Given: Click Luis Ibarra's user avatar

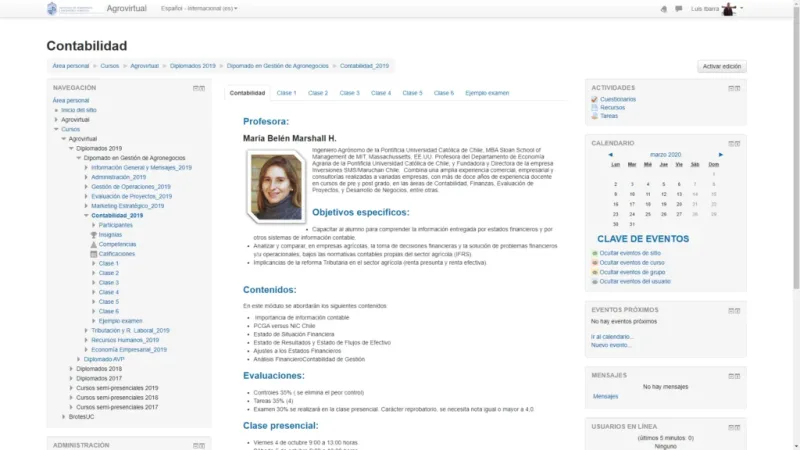Looking at the screenshot, I should pos(729,9).
